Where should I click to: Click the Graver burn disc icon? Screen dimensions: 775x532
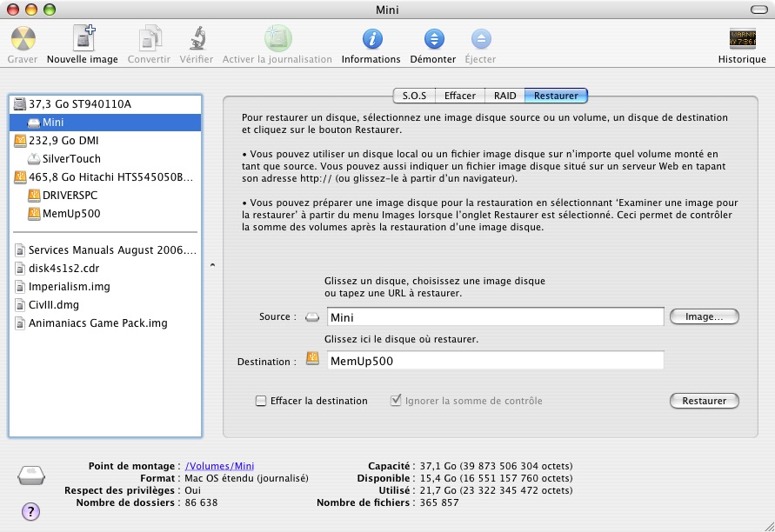click(23, 38)
